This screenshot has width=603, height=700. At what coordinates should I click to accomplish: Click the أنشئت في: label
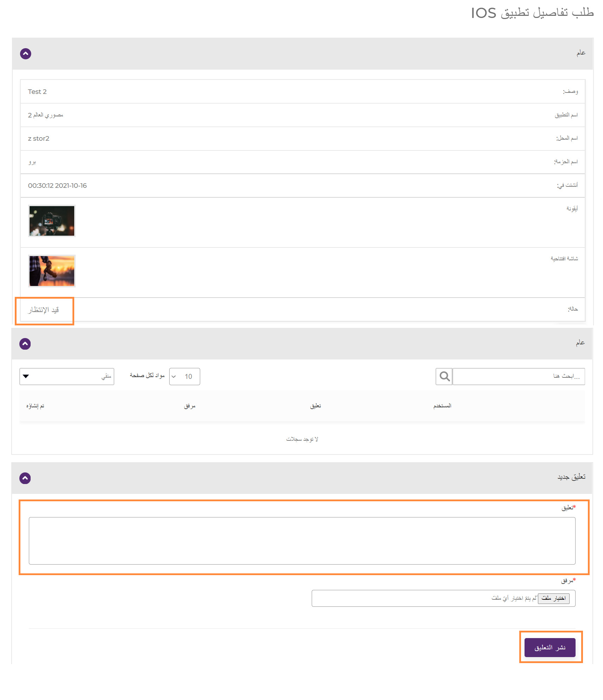pyautogui.click(x=567, y=185)
